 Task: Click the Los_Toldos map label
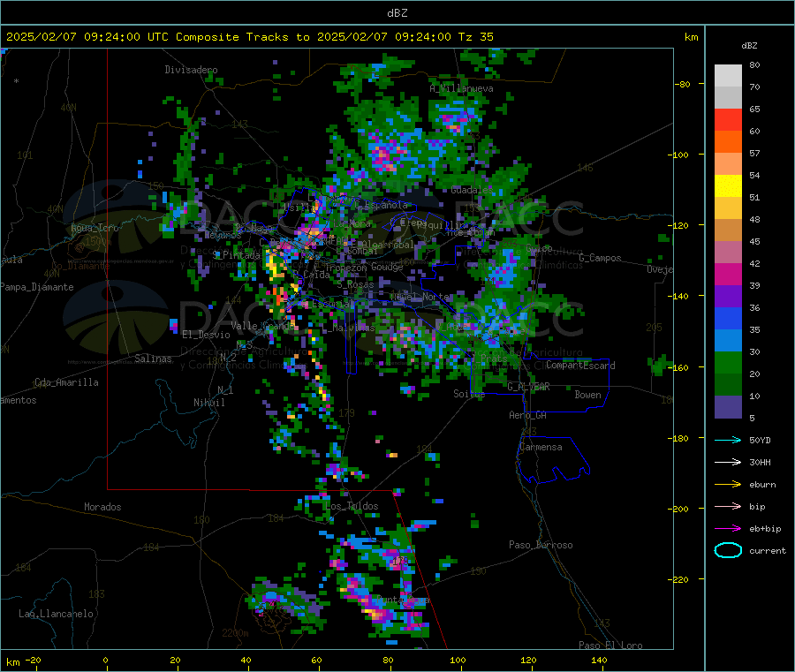[x=352, y=506]
